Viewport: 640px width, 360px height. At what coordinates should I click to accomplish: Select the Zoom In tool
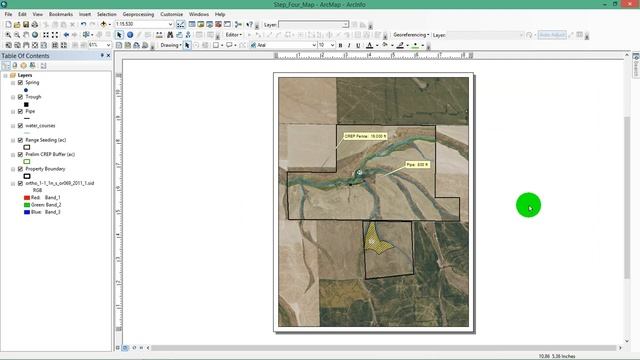8,35
